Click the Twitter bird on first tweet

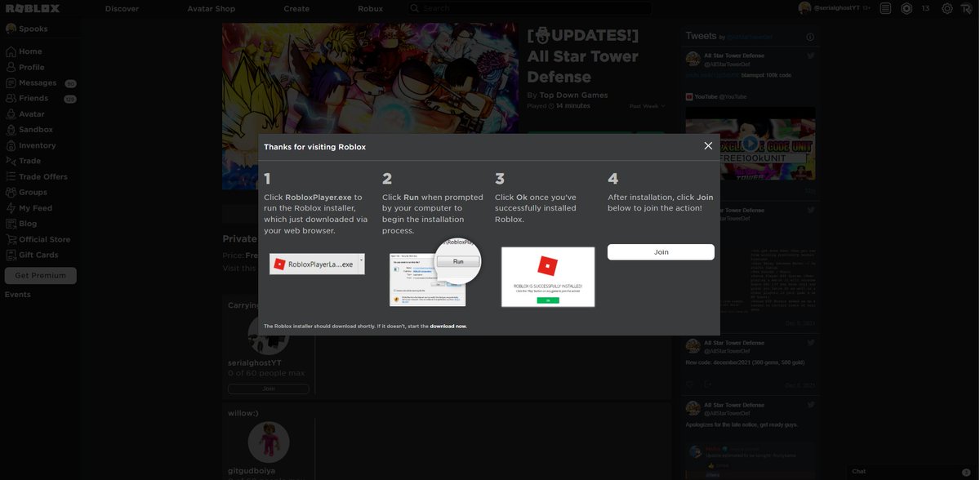coord(811,56)
